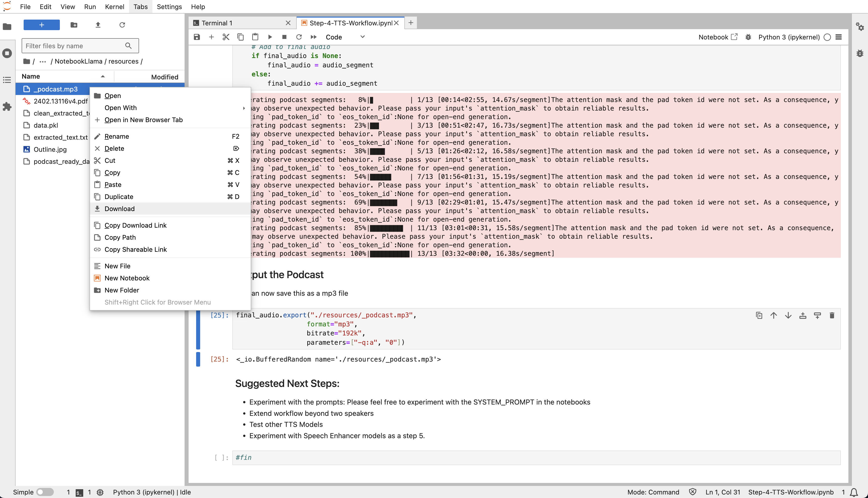Screen dimensions: 868x498
Task: Restart kernel and run all cells
Action: 313,37
